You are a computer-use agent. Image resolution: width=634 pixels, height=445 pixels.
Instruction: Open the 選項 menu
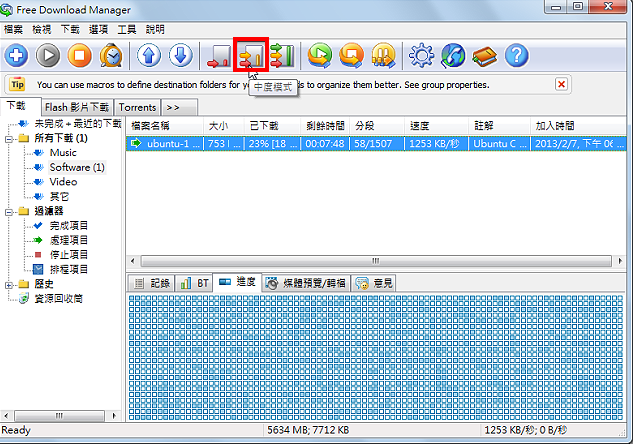click(x=99, y=29)
